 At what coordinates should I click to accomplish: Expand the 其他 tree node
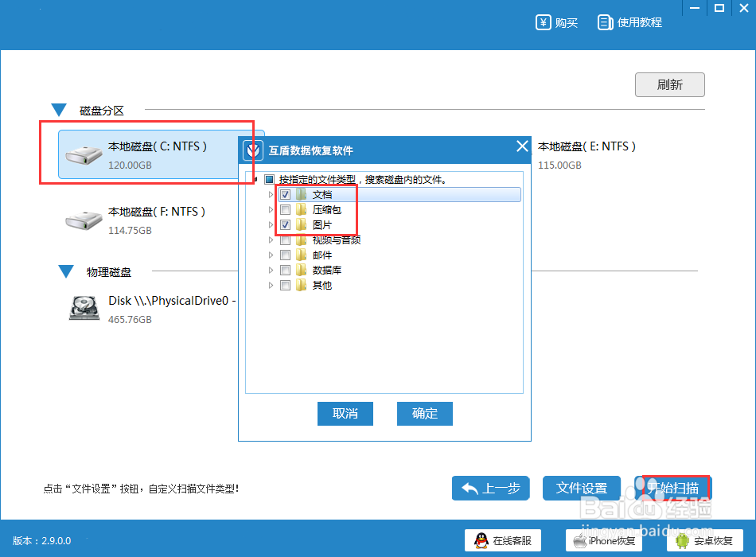click(271, 286)
